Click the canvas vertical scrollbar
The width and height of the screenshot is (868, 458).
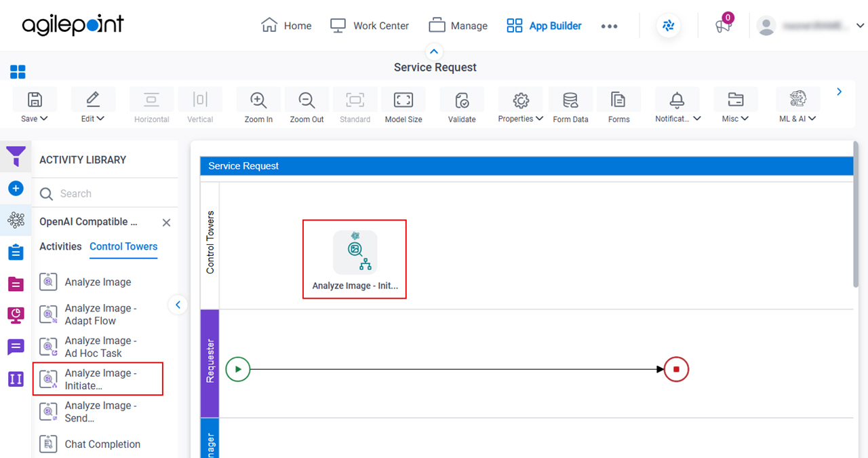855,214
